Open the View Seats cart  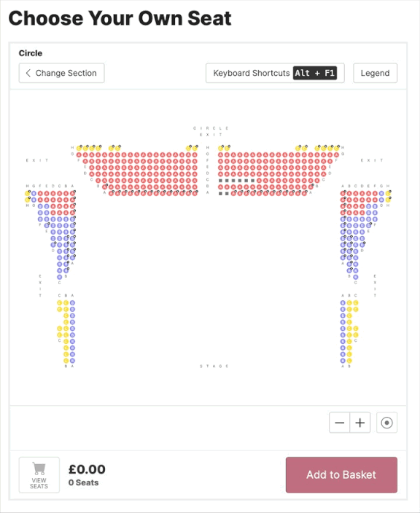click(x=39, y=474)
